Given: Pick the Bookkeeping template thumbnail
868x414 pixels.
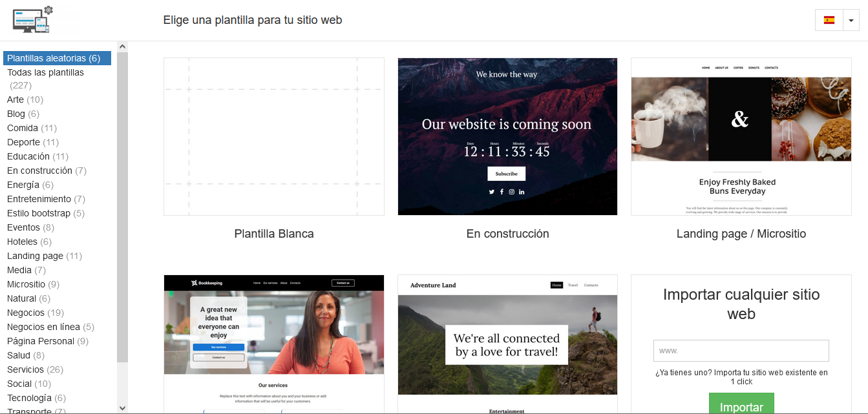Looking at the screenshot, I should (273, 344).
